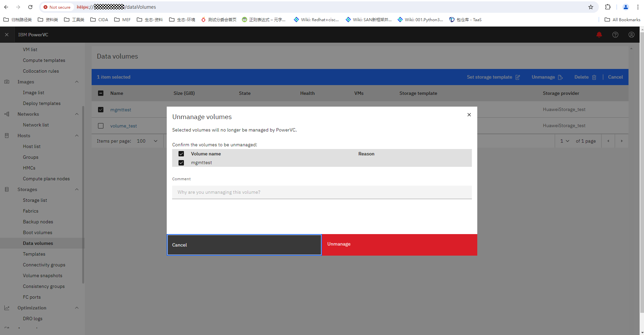The height and width of the screenshot is (335, 644).
Task: Click the red Unmanage button in the dialog
Action: pyautogui.click(x=399, y=245)
